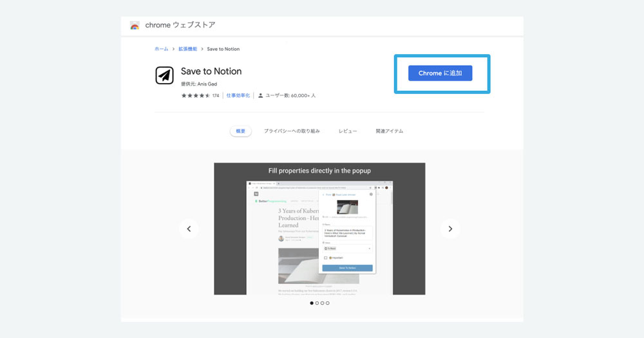Select the fourth carousel dot
Viewport: 644px width, 338px height.
click(x=328, y=303)
